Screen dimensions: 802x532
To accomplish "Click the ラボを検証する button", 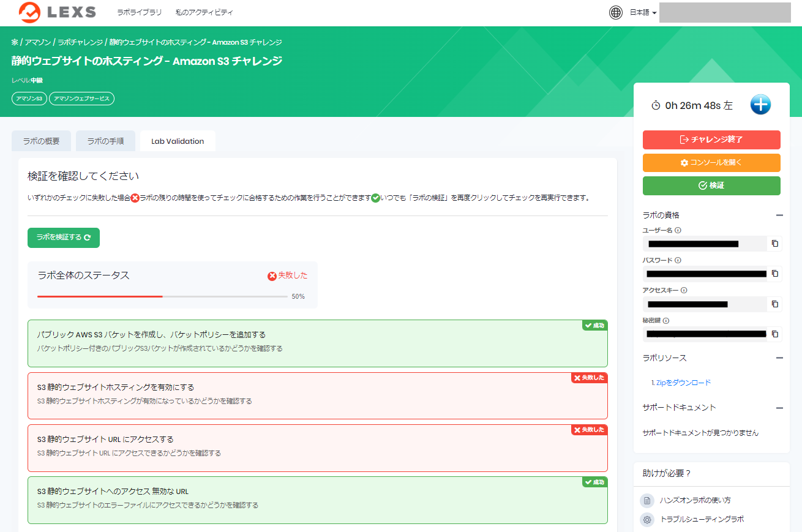I will tap(64, 238).
